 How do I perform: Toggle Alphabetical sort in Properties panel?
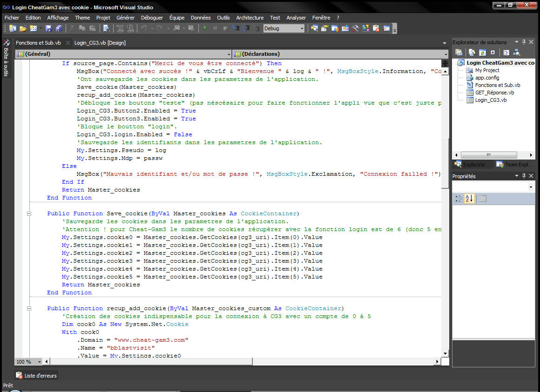[x=469, y=199]
